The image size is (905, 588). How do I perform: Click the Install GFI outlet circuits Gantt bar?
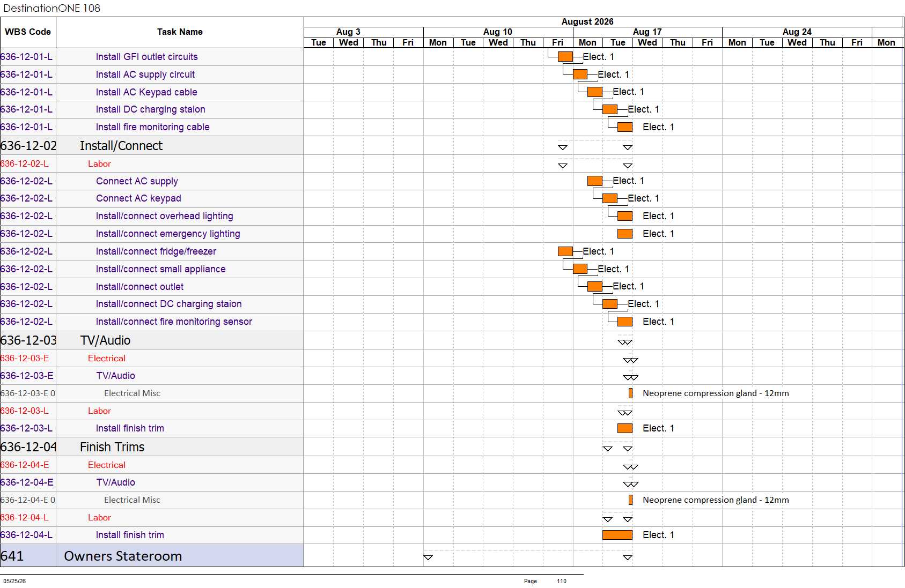[565, 56]
